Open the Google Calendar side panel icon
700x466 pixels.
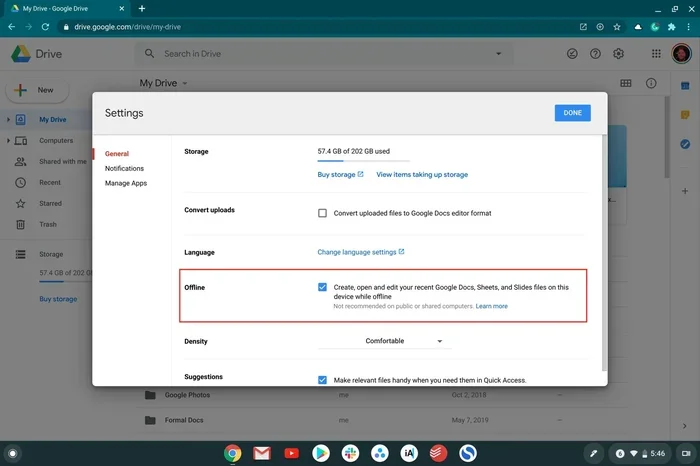pyautogui.click(x=685, y=85)
